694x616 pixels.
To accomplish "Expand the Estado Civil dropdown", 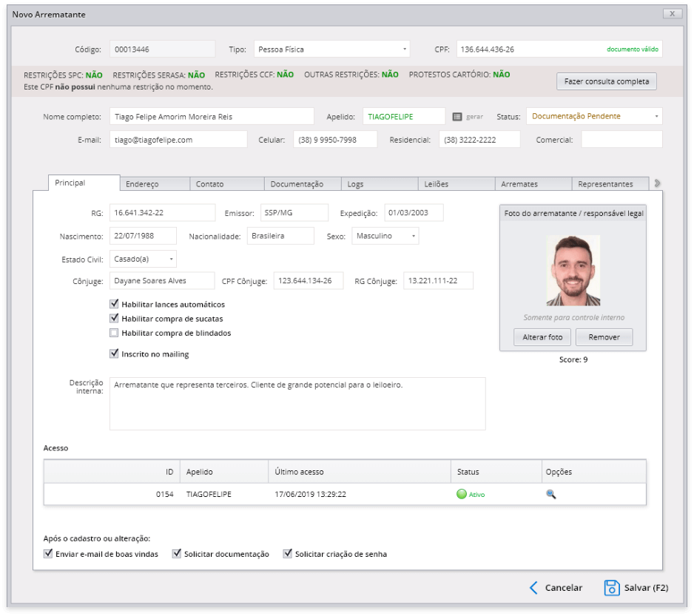I will click(143, 259).
